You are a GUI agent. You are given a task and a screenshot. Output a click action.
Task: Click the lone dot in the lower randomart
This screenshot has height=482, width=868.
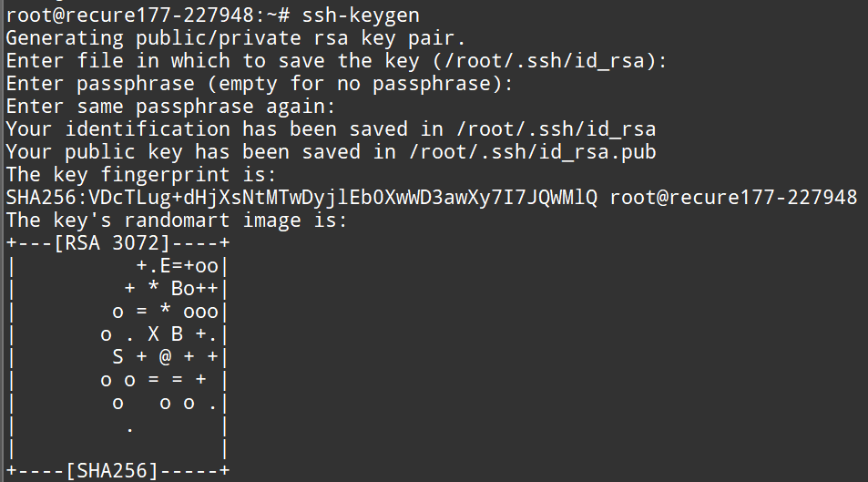(130, 426)
